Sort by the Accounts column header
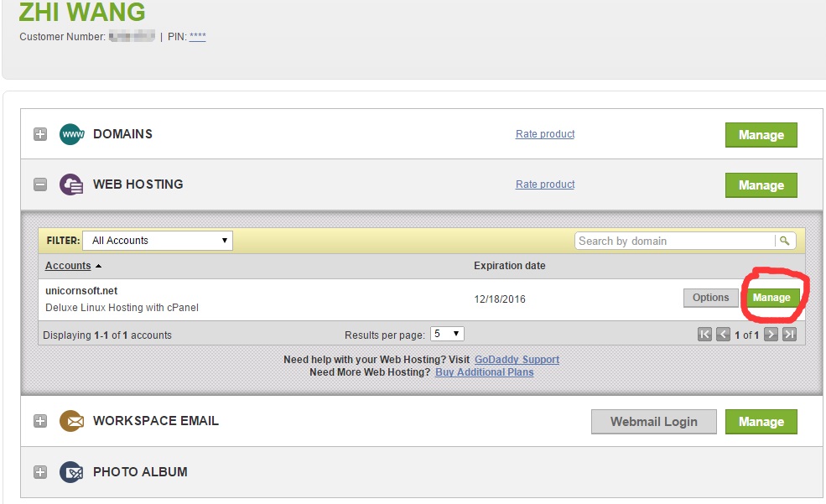826x504 pixels. pyautogui.click(x=68, y=266)
